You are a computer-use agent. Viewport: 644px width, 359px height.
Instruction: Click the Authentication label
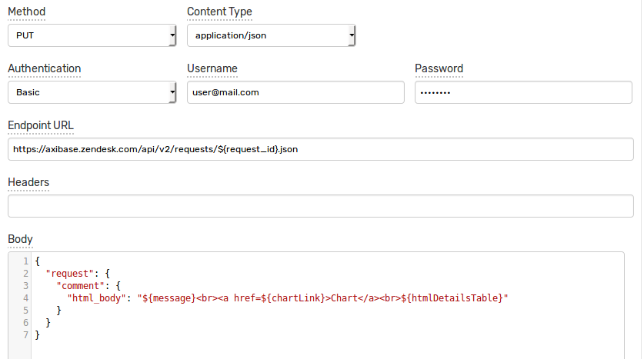(45, 68)
